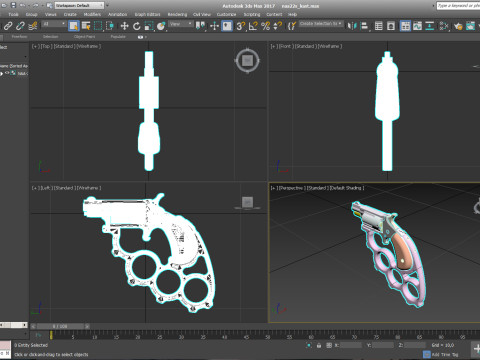
Task: Click Select and Manipulate icon
Action: point(214,26)
